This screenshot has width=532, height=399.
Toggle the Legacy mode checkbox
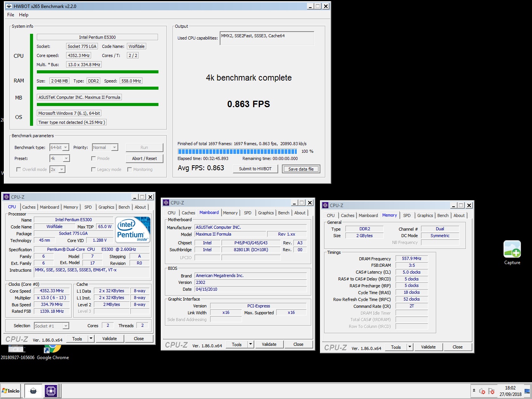click(93, 169)
